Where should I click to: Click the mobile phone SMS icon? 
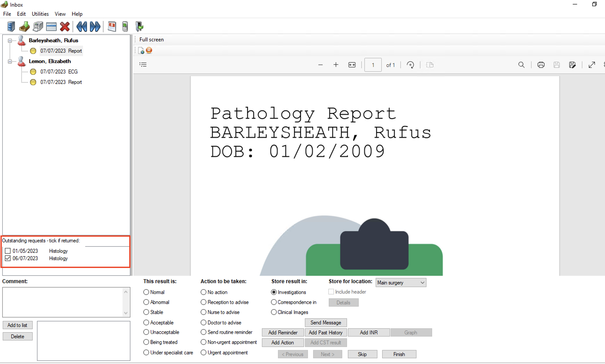[x=125, y=26]
